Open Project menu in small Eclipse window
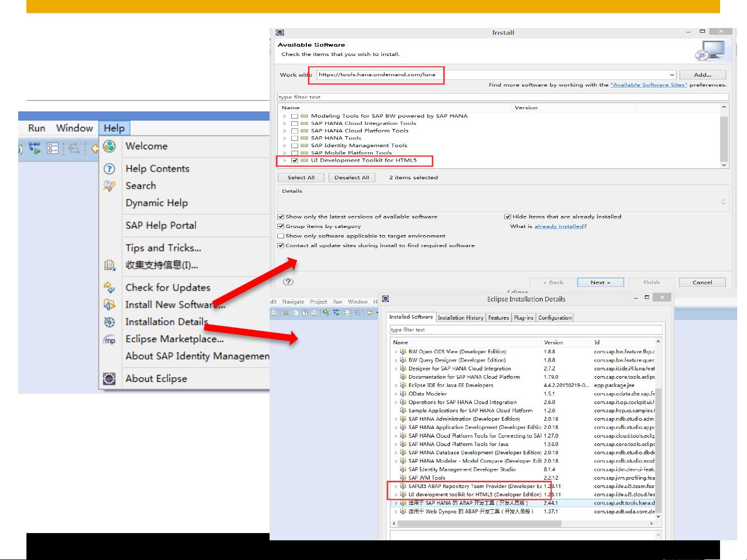 pyautogui.click(x=318, y=301)
